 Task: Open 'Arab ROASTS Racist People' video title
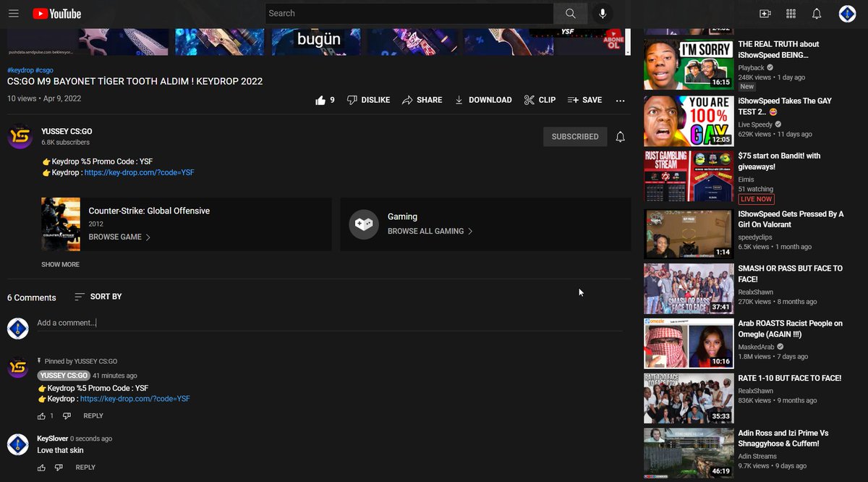(790, 329)
